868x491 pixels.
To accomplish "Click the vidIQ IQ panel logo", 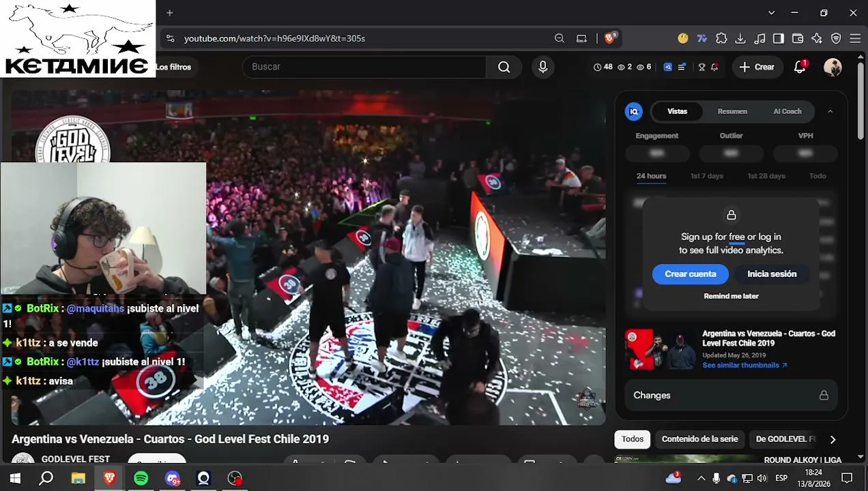I will tap(634, 111).
